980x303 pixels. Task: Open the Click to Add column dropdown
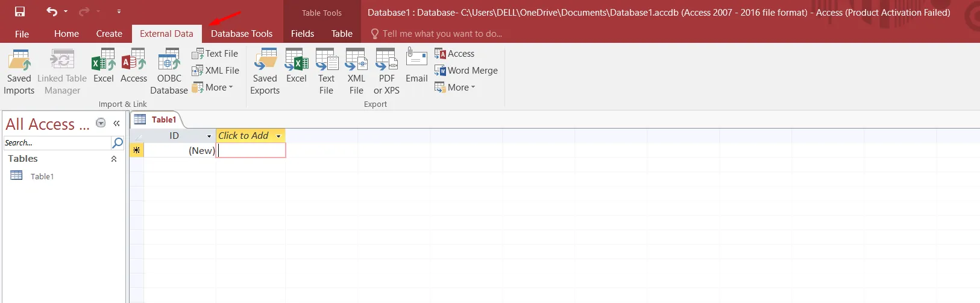pyautogui.click(x=278, y=136)
